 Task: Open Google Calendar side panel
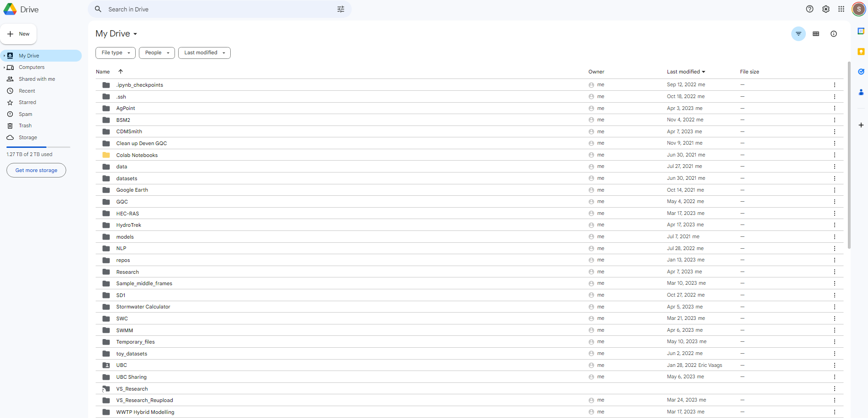click(861, 31)
